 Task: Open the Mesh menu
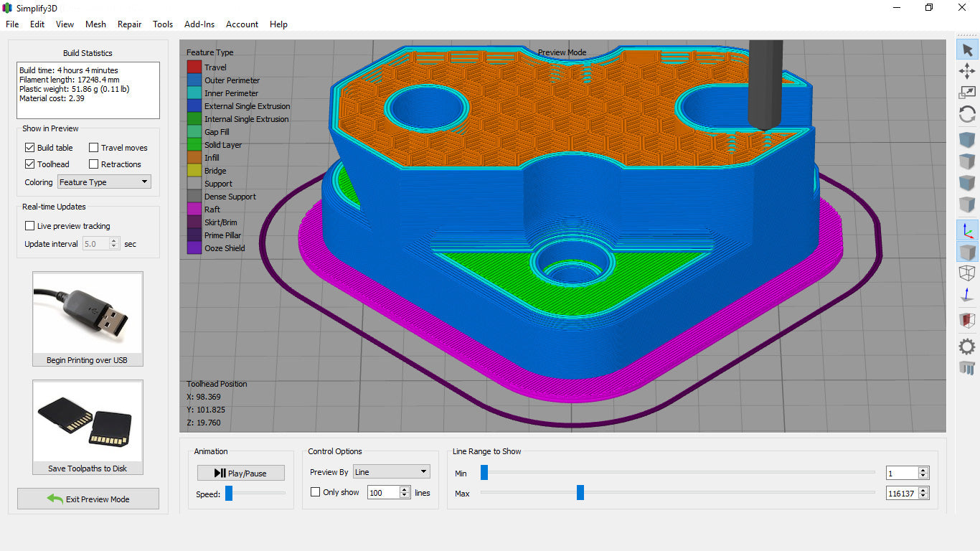95,24
